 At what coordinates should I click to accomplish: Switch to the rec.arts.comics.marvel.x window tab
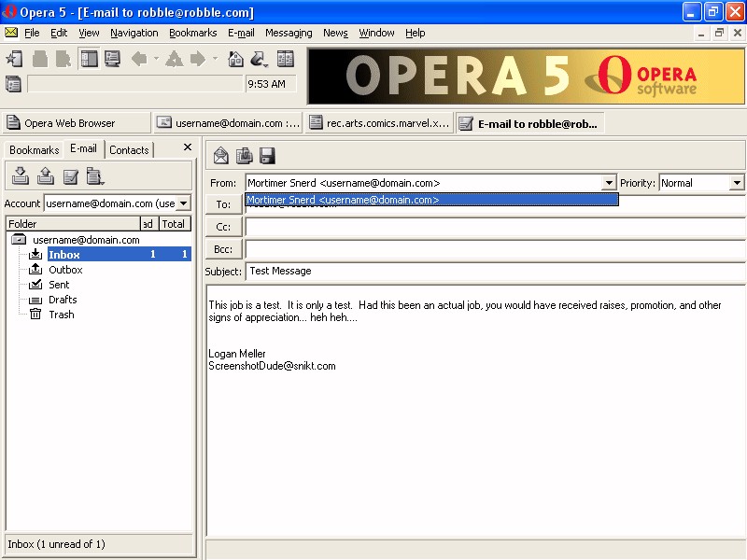click(379, 123)
